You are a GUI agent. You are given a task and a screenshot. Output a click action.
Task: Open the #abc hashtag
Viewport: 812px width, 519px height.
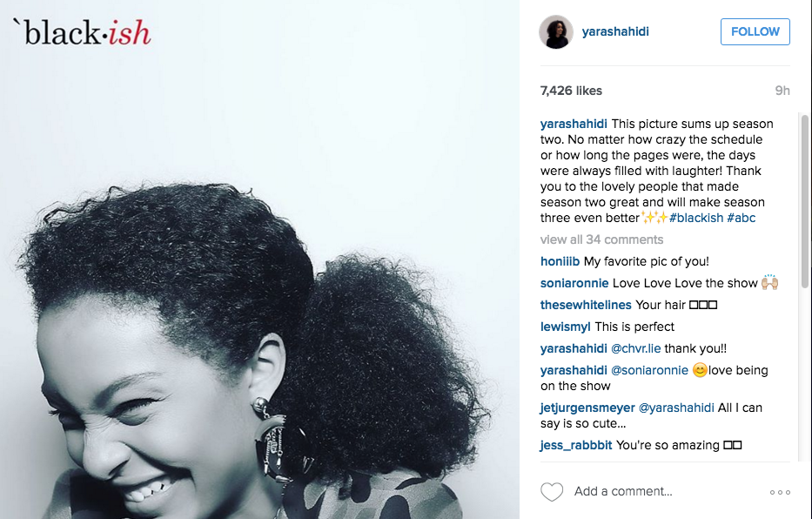coord(741,218)
